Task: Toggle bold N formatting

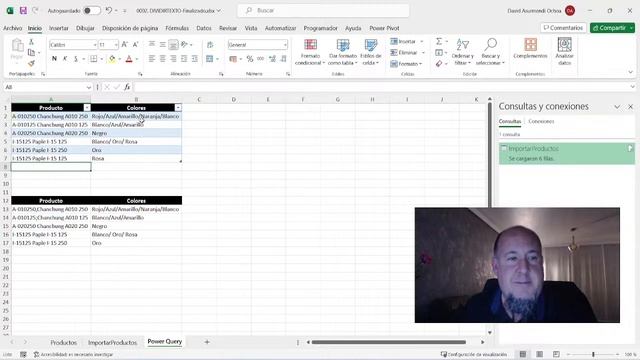Action: 54,59
